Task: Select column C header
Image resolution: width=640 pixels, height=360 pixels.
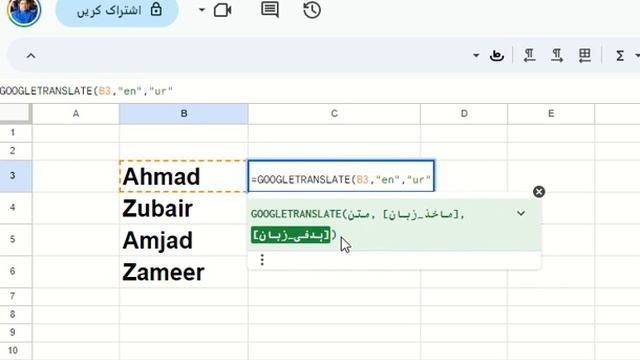Action: (334, 113)
